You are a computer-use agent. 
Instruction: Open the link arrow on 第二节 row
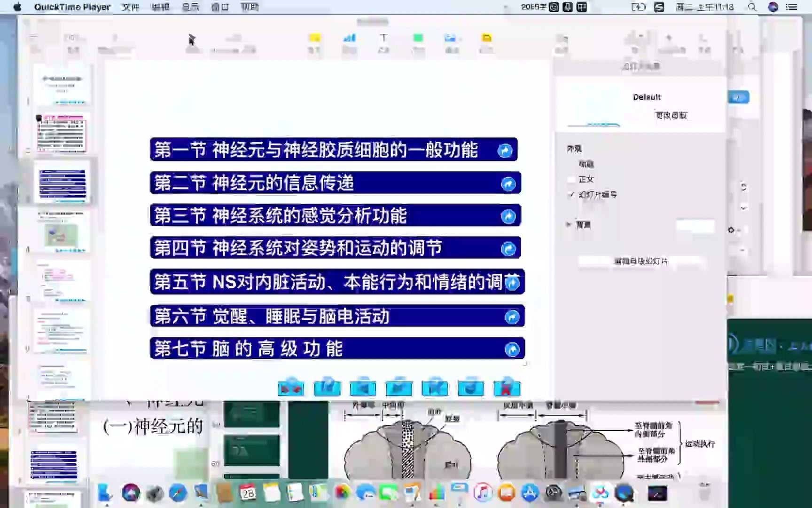pyautogui.click(x=508, y=184)
